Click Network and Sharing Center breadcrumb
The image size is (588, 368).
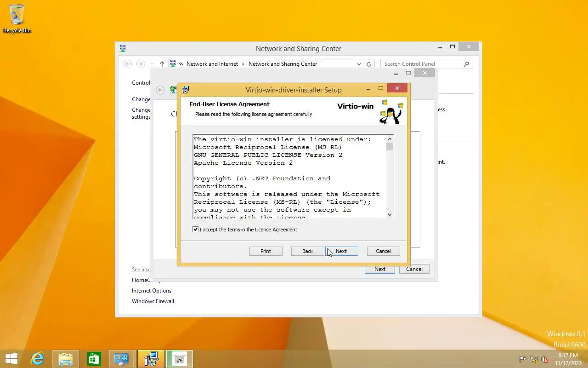[283, 64]
